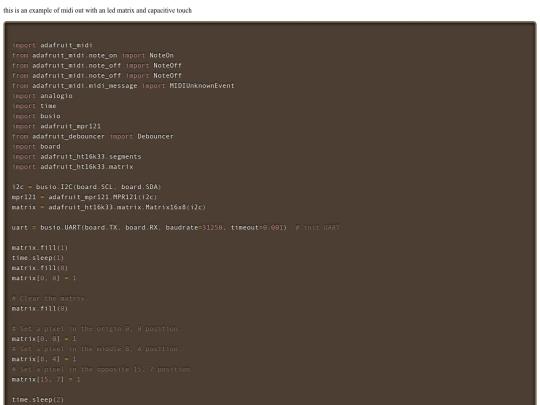Viewport: 540px width, 405px height.
Task: Click the line 'import adafruit_midi'
Action: coord(52,45)
